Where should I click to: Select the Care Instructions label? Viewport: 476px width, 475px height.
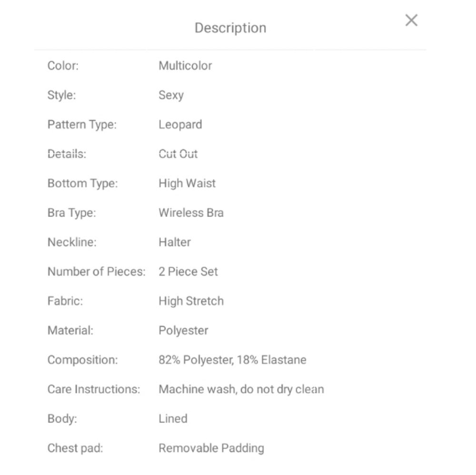coord(94,389)
